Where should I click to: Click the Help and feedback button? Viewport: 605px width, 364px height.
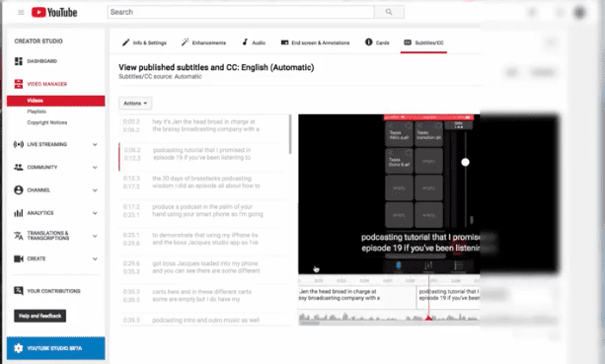pos(40,316)
